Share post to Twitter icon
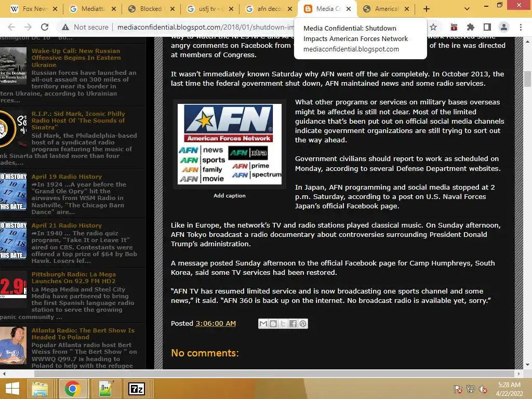 pos(283,324)
